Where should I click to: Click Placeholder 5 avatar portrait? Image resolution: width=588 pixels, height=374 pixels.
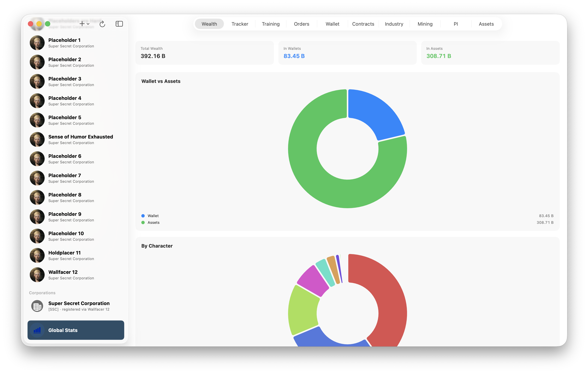click(x=37, y=120)
